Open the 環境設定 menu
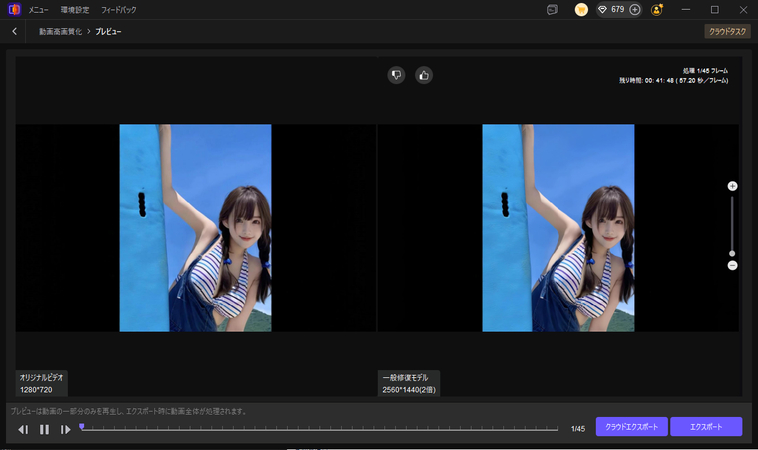 pyautogui.click(x=75, y=10)
